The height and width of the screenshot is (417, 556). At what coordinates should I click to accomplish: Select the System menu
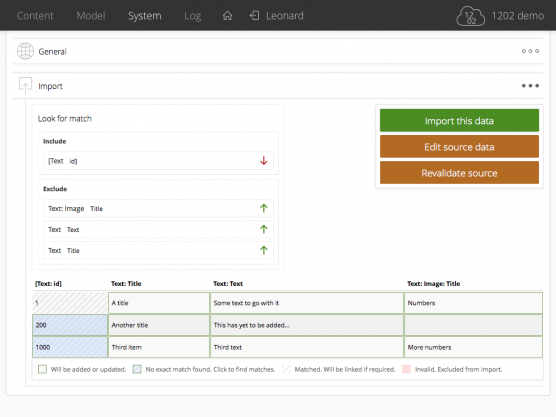pyautogui.click(x=145, y=16)
